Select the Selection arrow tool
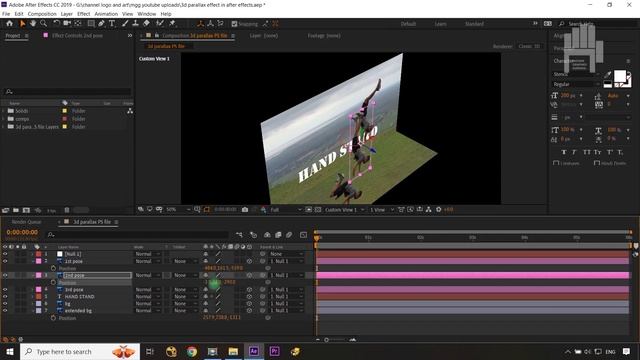This screenshot has height=360, width=640. click(x=22, y=24)
